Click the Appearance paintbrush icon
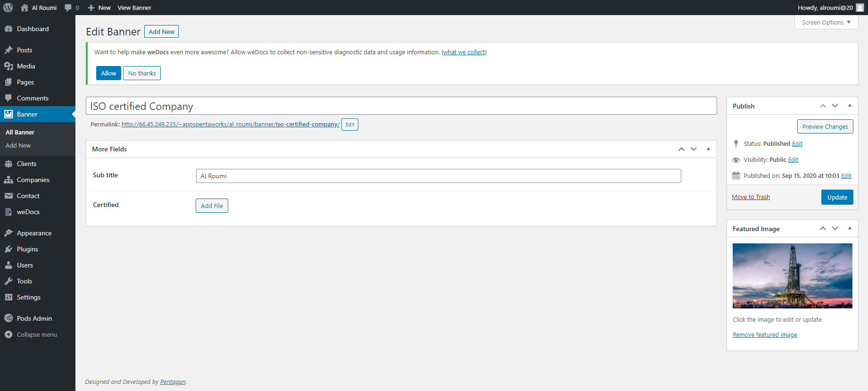The height and width of the screenshot is (391, 868). click(8, 233)
